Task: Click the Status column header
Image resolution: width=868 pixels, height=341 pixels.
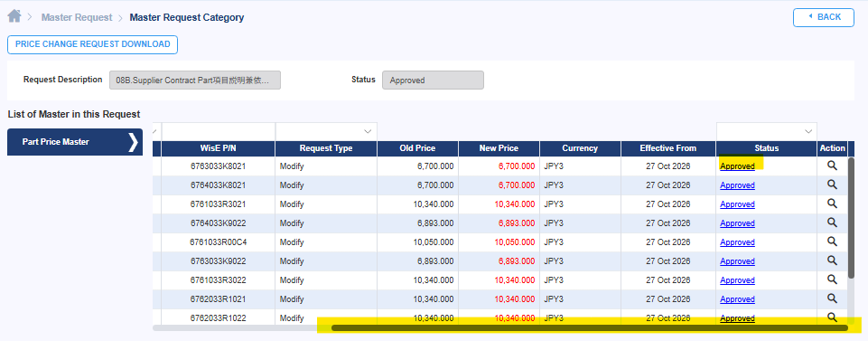Action: coord(767,148)
